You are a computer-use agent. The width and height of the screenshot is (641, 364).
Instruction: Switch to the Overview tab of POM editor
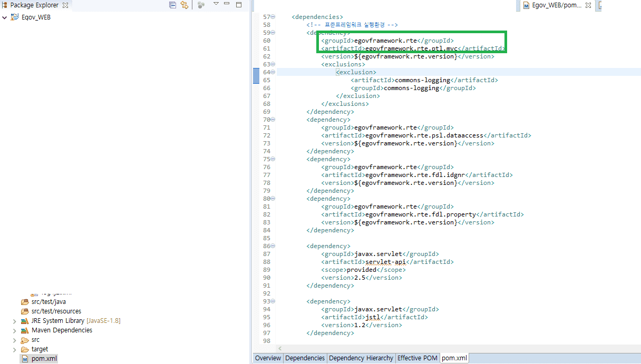tap(268, 358)
